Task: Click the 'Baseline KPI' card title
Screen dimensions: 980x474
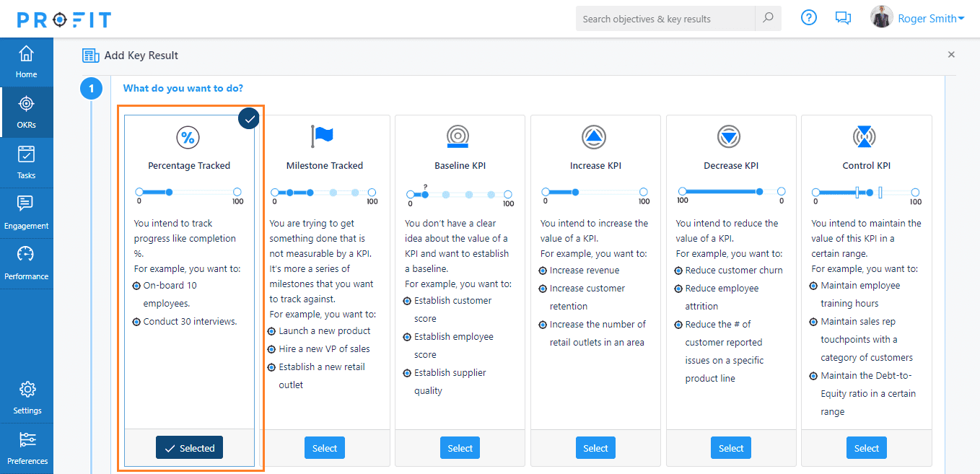Action: 460,165
